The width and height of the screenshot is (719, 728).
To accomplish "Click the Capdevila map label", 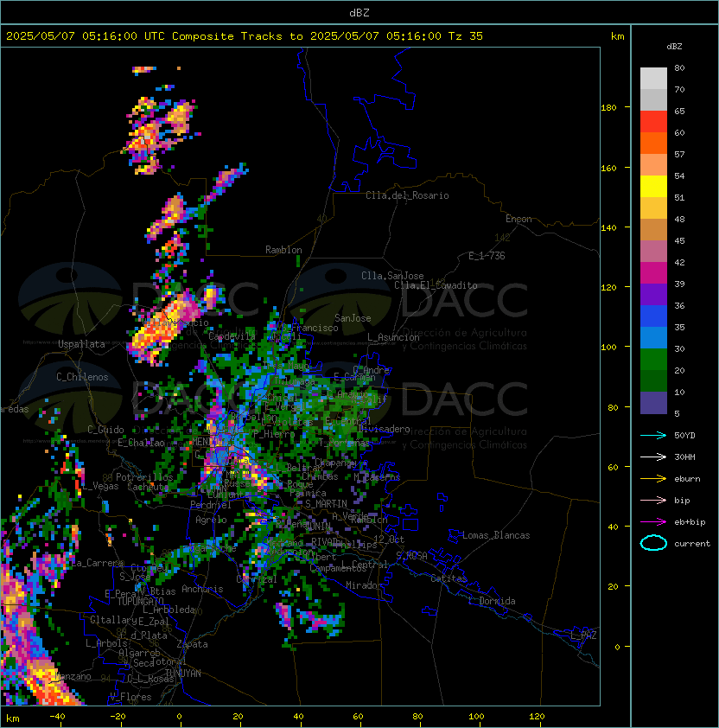I will coord(232,336).
